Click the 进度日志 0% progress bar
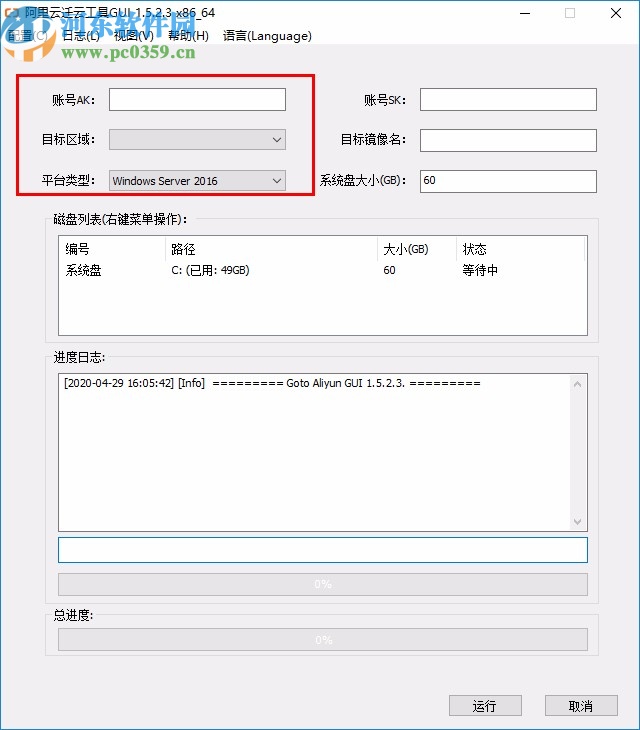Screen dimensions: 640x730 point(323,584)
